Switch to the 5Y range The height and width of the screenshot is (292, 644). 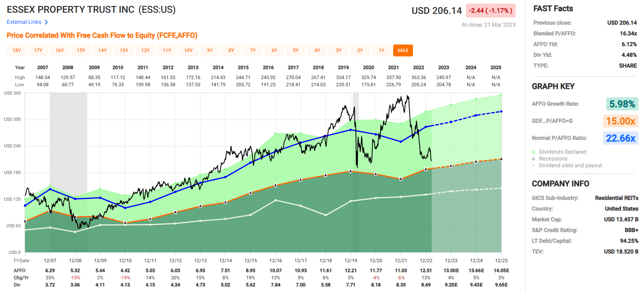pos(296,50)
